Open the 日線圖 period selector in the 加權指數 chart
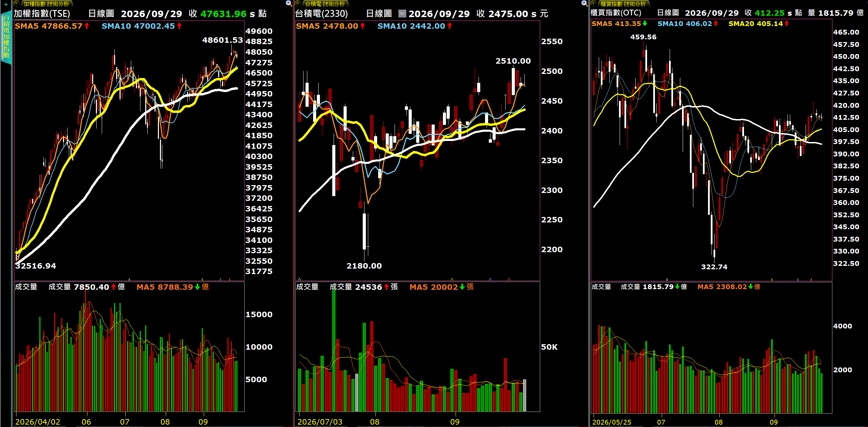 [101, 14]
